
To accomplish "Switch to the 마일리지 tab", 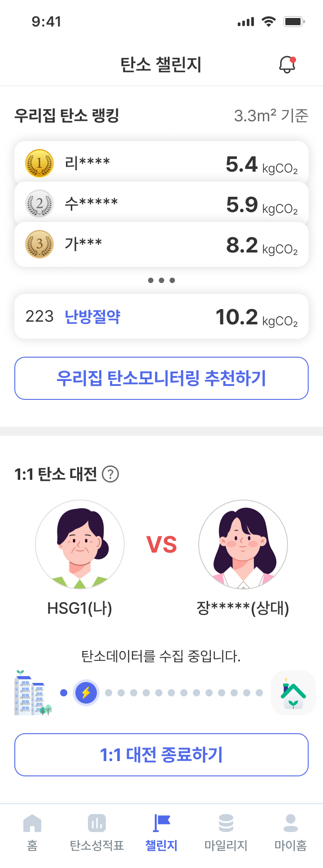I will tap(226, 833).
